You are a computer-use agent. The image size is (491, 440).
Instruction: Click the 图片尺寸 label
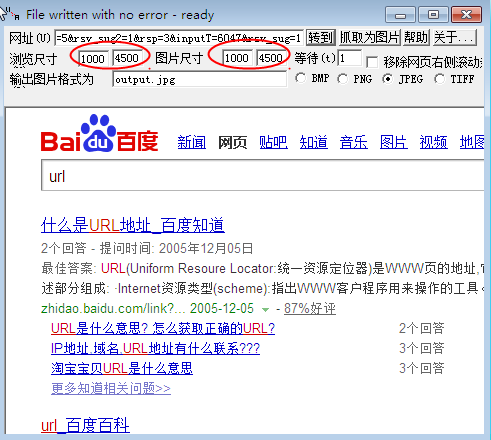coord(179,58)
